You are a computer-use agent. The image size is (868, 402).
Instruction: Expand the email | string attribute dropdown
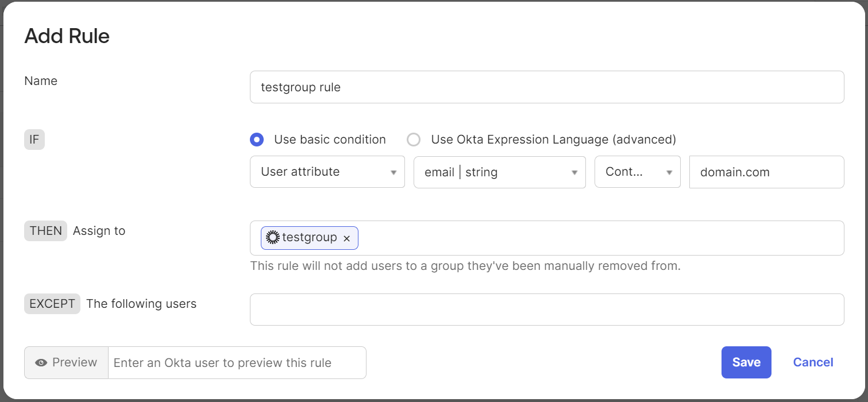[x=500, y=172]
